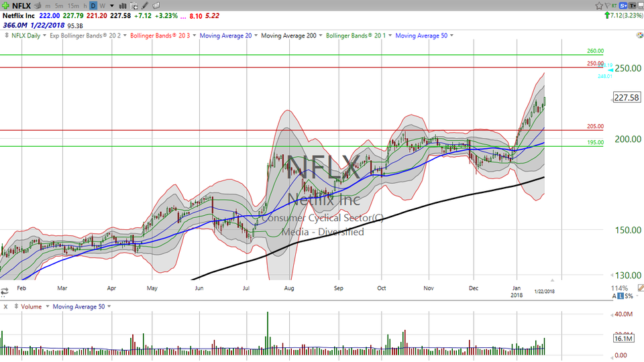644x362 pixels.
Task: Click the small gray triangle above date axis
Action: [x=552, y=280]
